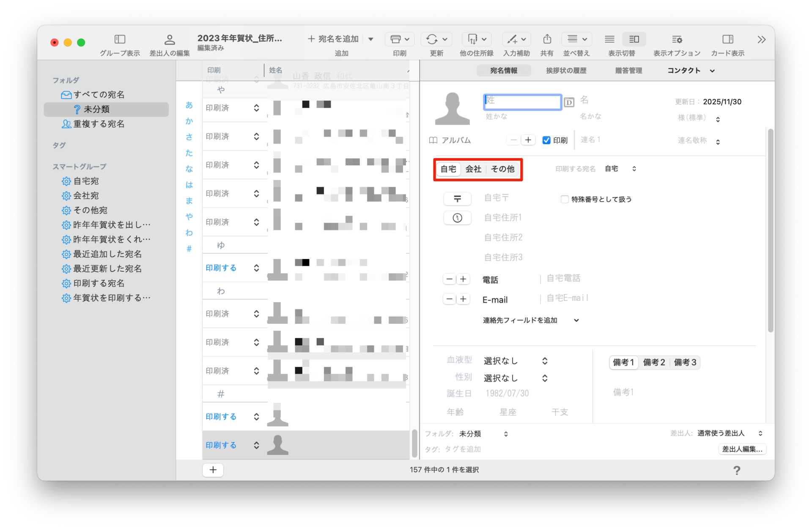Open the 贈答管理 tab
Image resolution: width=812 pixels, height=530 pixels.
pos(628,71)
